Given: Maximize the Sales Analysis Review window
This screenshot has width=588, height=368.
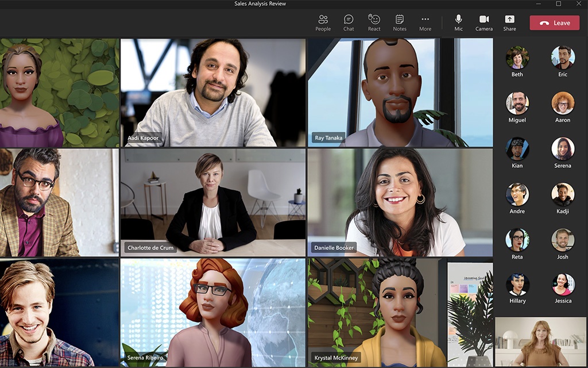Looking at the screenshot, I should point(558,4).
